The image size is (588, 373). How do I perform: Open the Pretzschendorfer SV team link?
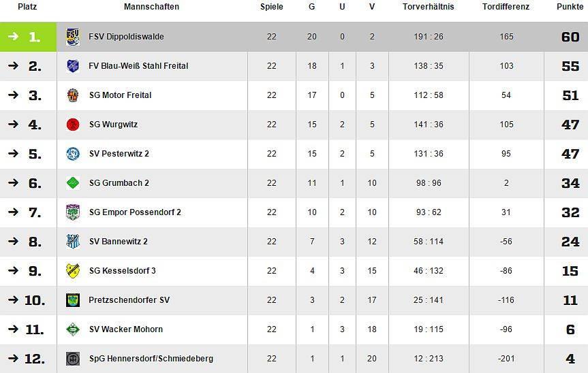tap(129, 300)
